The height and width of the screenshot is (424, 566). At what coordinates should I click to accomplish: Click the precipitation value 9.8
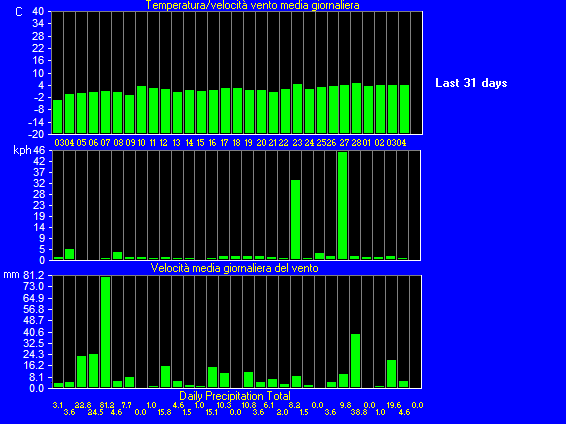point(345,405)
